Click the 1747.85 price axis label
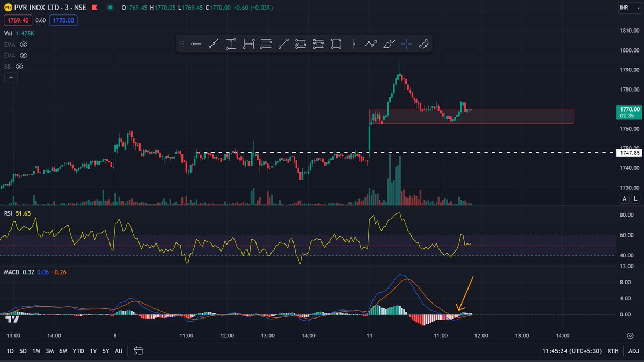 coord(629,153)
